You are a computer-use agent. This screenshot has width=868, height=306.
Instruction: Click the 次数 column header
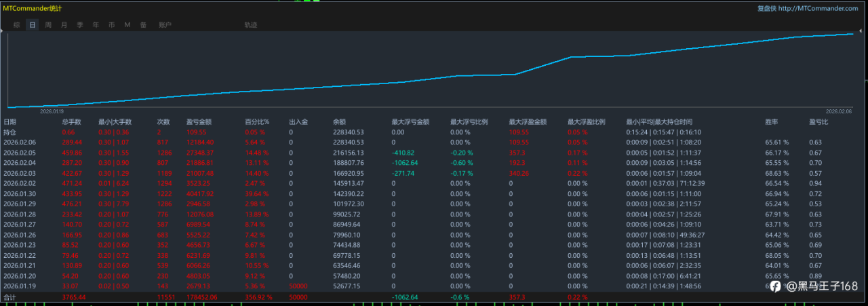[163, 121]
